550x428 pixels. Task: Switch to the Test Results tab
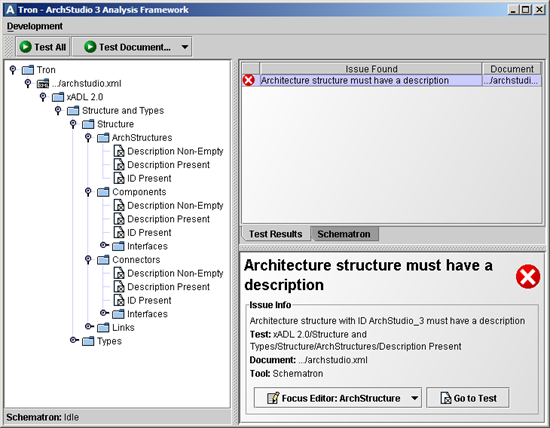pyautogui.click(x=275, y=234)
